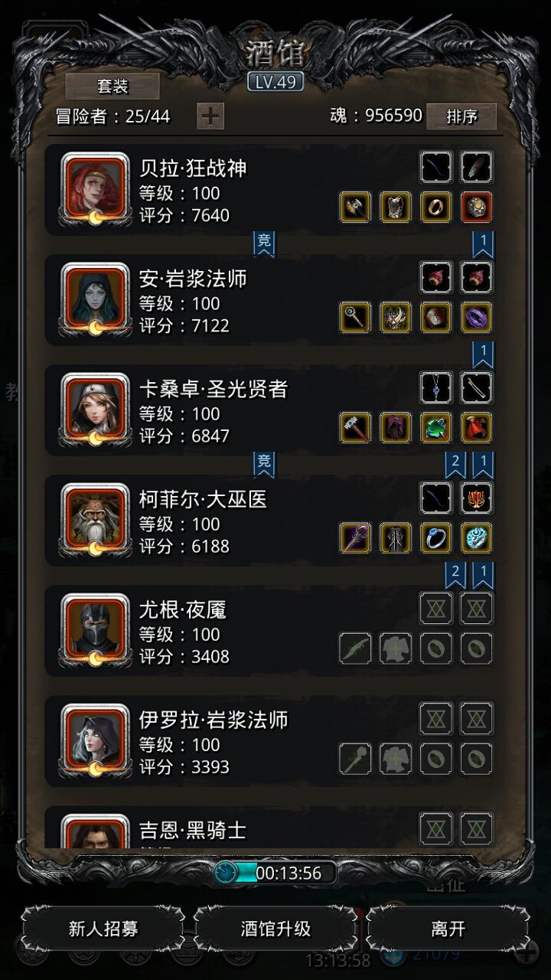Open the 套装 set tab
The height and width of the screenshot is (980, 551).
point(112,86)
